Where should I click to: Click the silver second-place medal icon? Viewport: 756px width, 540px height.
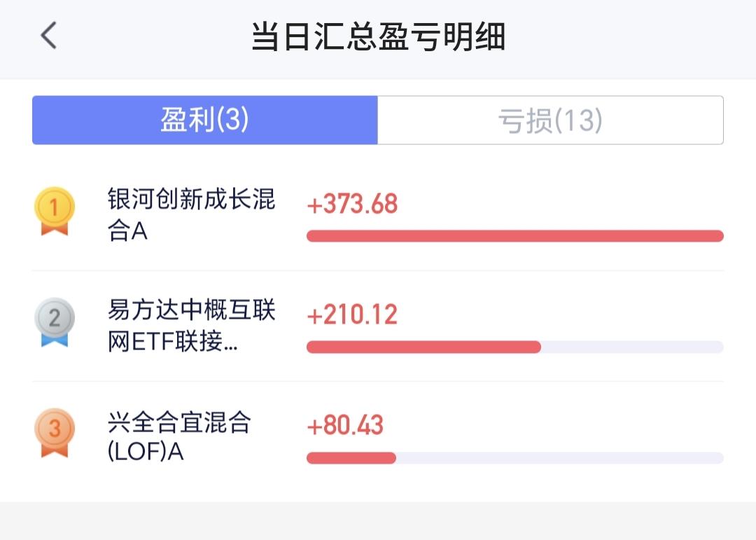coord(55,322)
